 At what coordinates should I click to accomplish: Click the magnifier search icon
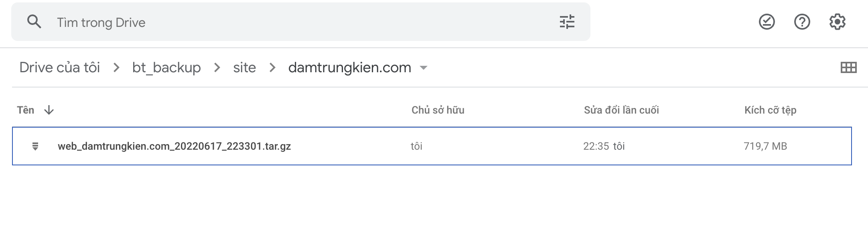click(x=34, y=22)
